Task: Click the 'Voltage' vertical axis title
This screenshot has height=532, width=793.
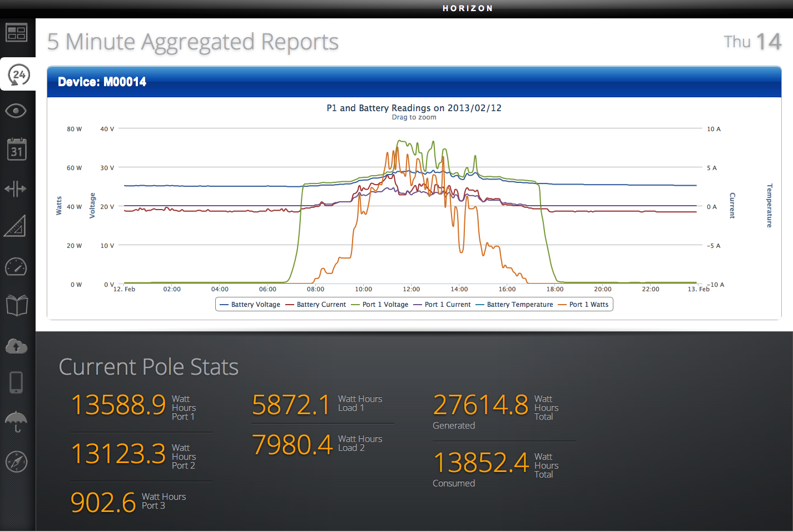Action: (92, 206)
